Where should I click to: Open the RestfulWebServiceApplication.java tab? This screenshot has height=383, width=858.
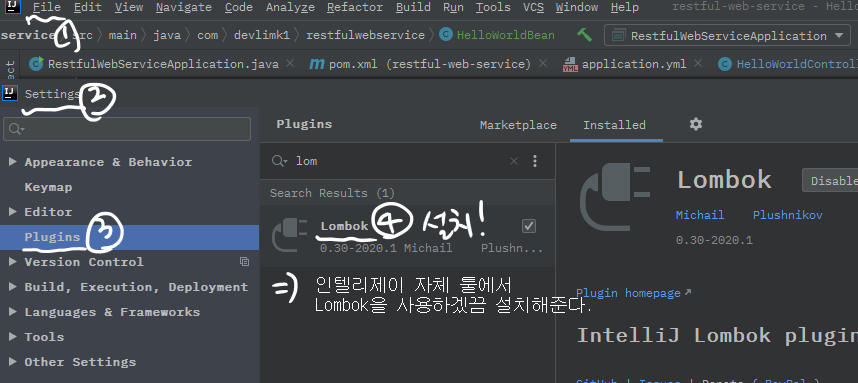163,64
